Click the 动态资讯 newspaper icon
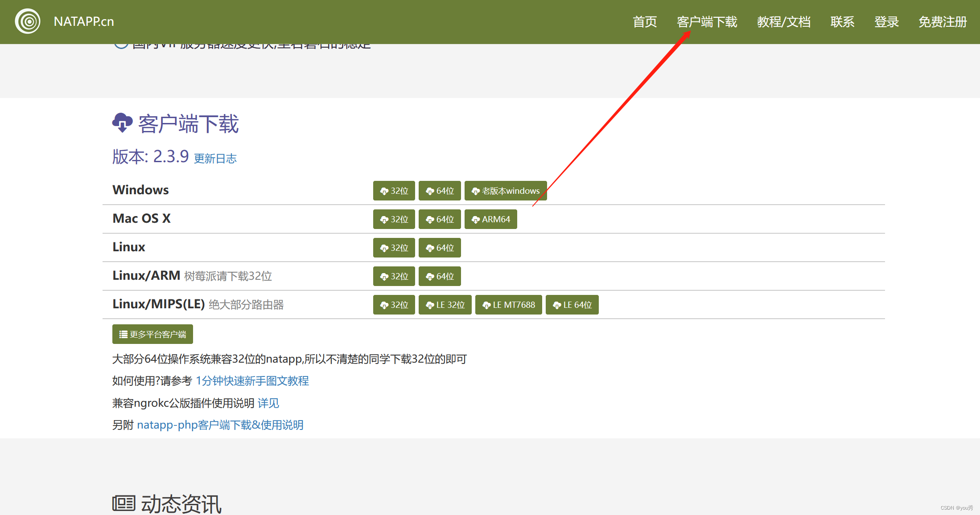The image size is (980, 515). coord(124,503)
